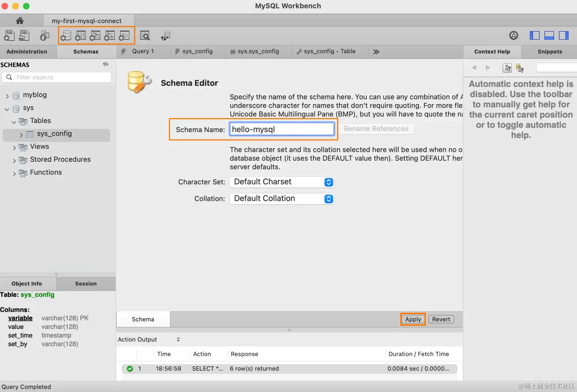The width and height of the screenshot is (577, 392).
Task: Open the schema inspector icon
Action: click(x=45, y=35)
